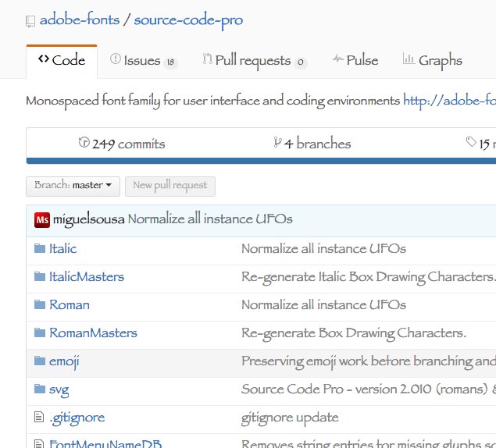Open the Pulse tab
Screen dimensions: 496x448
(x=355, y=60)
